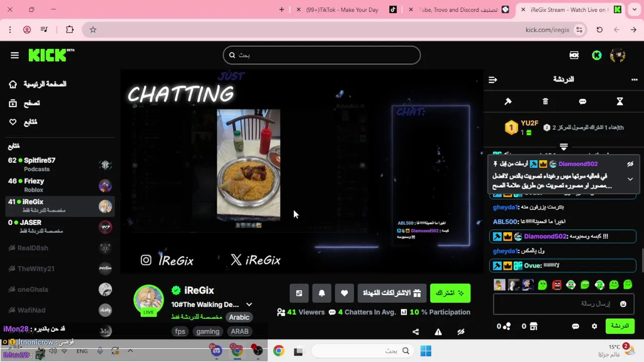Open offline channel TheWitty21
Screen dimensions: 644x362
click(59, 268)
